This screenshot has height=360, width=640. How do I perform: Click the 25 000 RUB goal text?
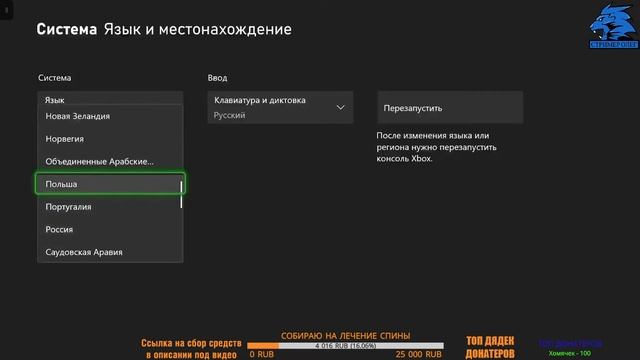418,355
